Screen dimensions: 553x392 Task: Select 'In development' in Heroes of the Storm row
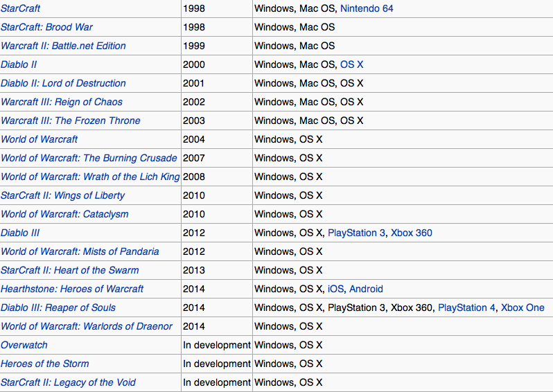(217, 364)
